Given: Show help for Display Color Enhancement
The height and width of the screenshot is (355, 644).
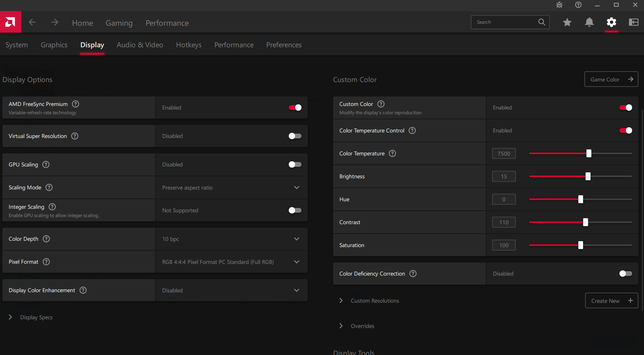Looking at the screenshot, I should point(83,290).
